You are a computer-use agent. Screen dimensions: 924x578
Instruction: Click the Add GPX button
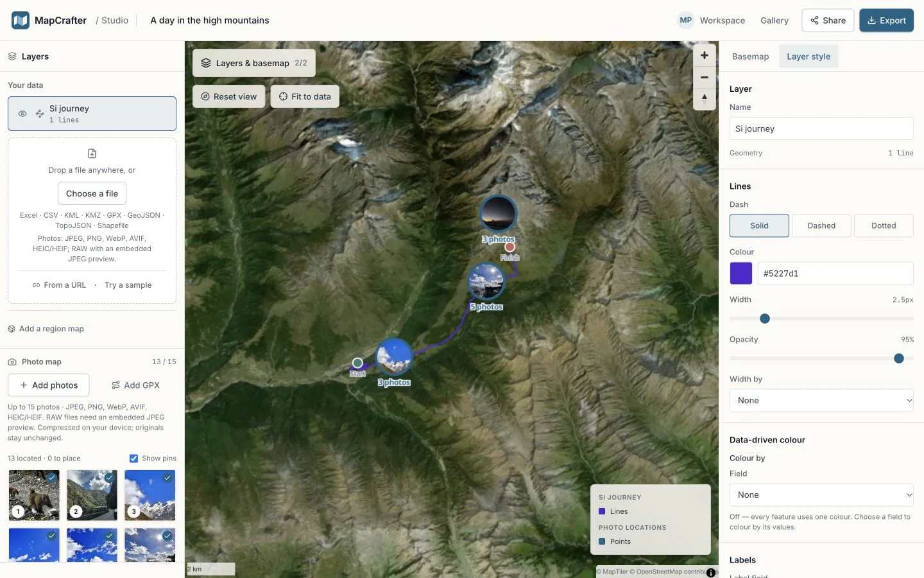click(135, 385)
